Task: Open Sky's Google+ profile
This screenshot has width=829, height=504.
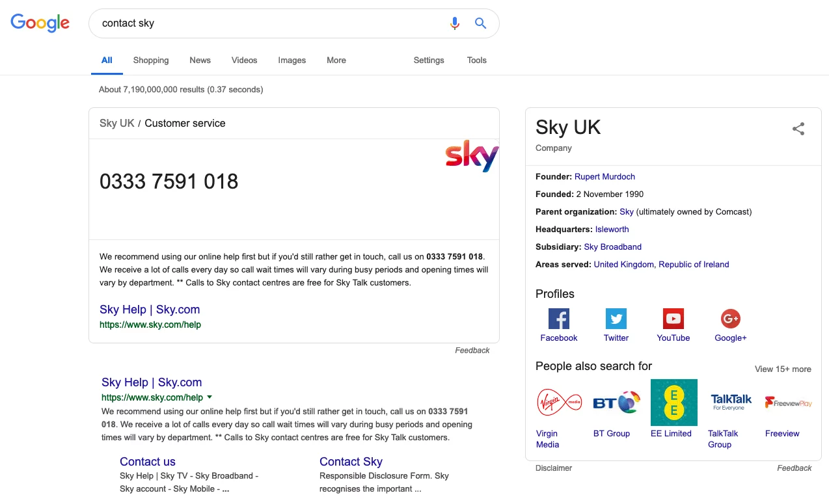Action: pos(730,319)
